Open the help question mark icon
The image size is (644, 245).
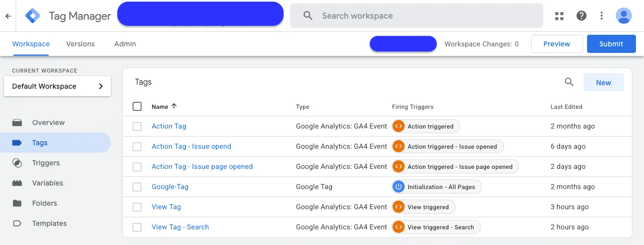[582, 16]
